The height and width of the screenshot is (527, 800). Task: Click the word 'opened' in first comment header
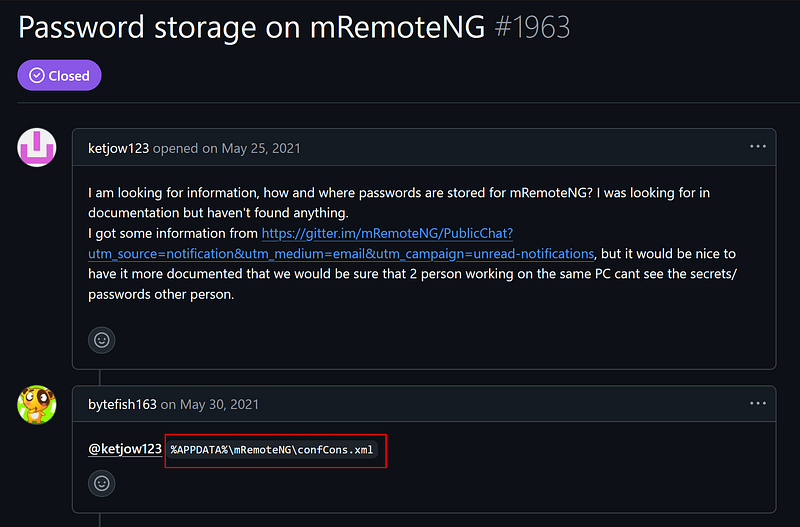pos(176,148)
